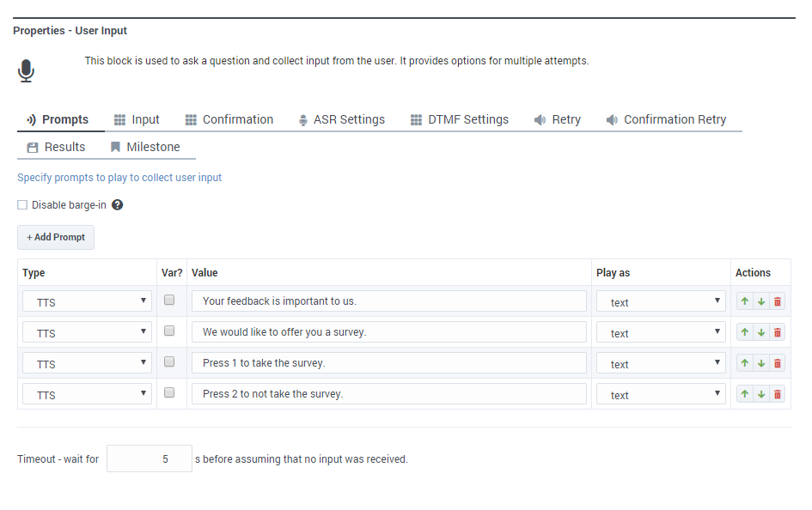Open the DTMF Settings tab
The height and width of the screenshot is (510, 812).
tap(460, 120)
